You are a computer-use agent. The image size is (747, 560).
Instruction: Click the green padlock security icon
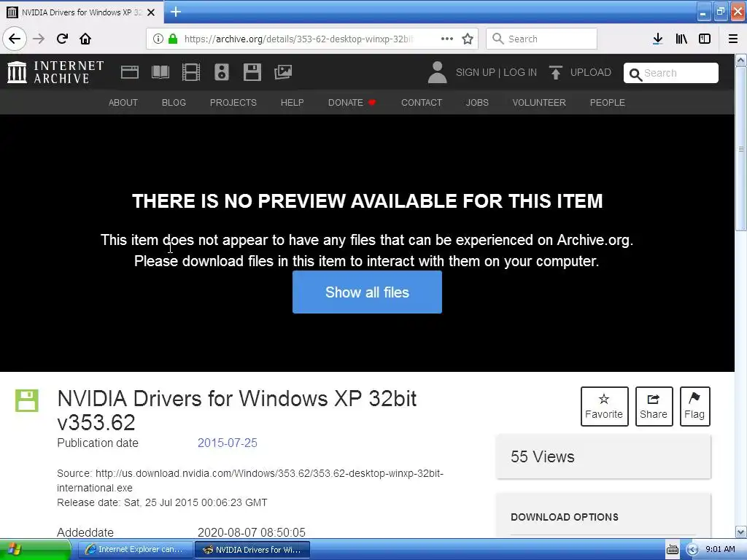coord(173,39)
